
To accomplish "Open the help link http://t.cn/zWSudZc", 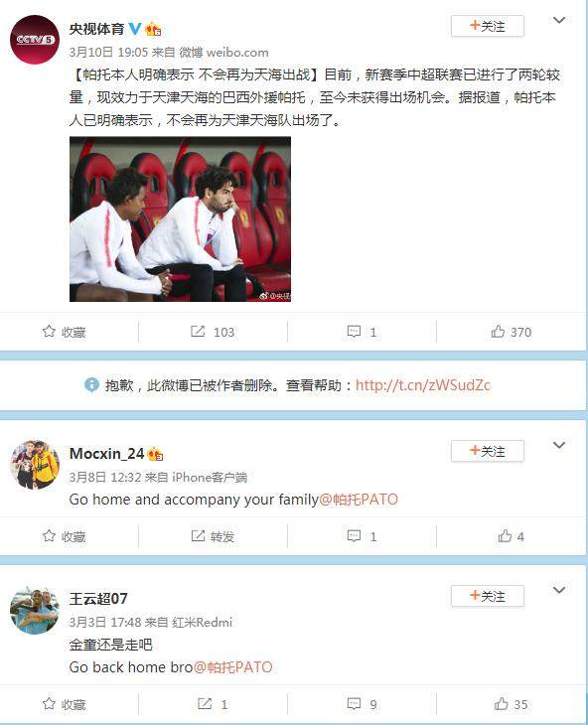I will point(422,384).
